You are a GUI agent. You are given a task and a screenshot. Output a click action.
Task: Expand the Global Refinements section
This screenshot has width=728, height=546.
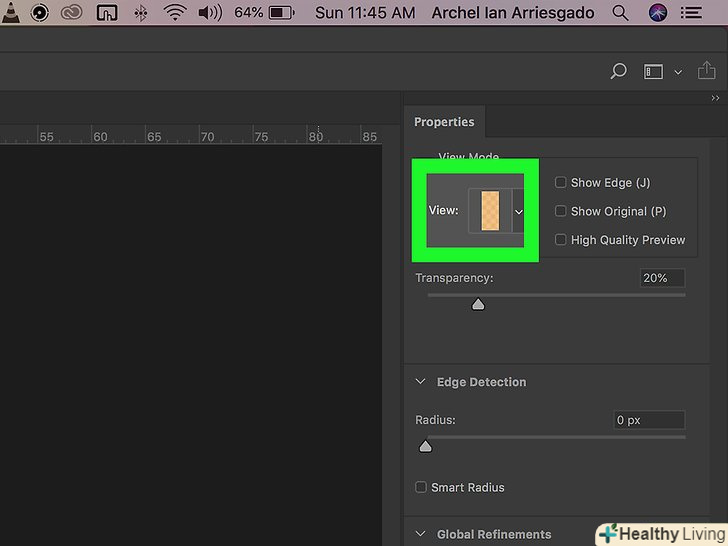[420, 535]
